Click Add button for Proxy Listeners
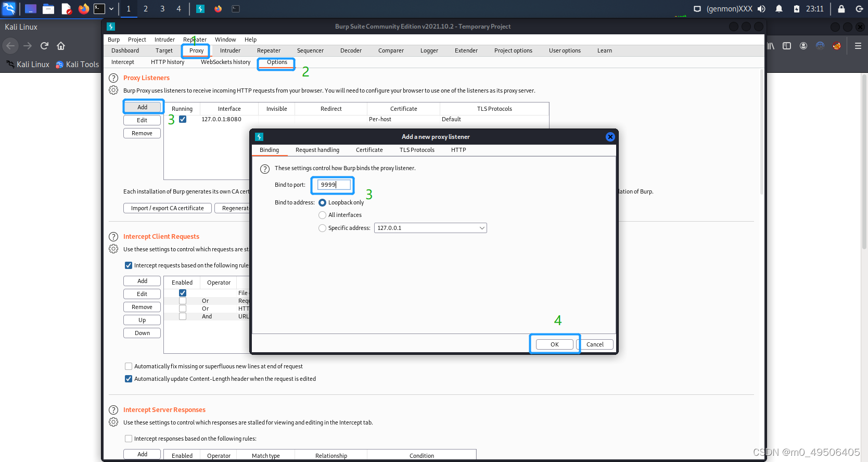 click(x=143, y=107)
